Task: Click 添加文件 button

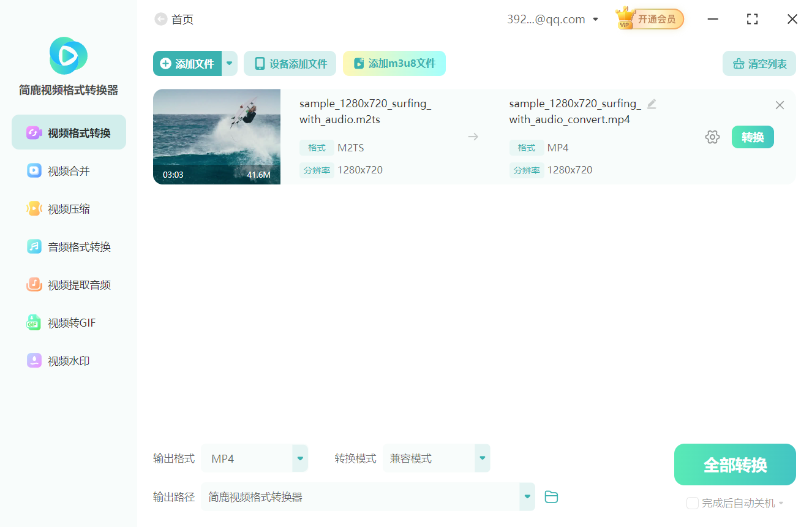Action: click(187, 64)
